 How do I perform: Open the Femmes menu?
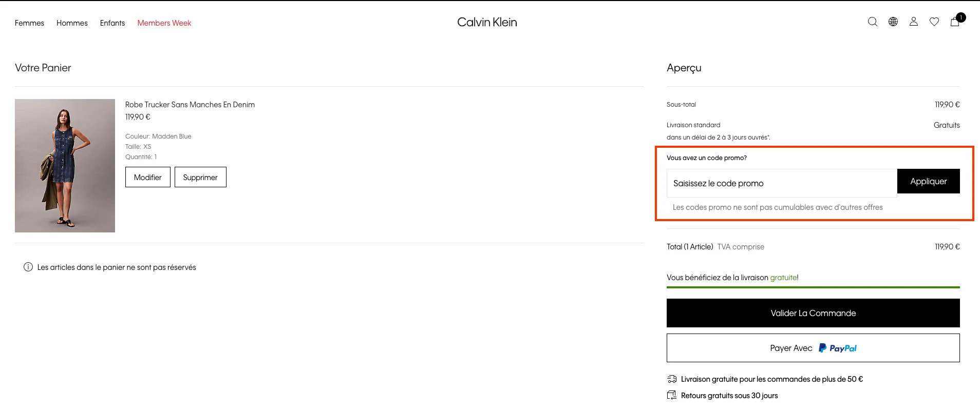coord(29,23)
